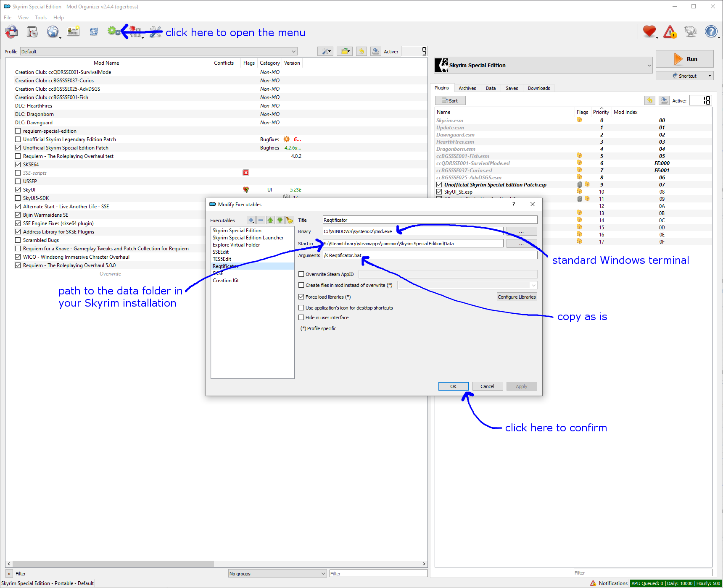Check Create files in mod instead of overwrite
723x588 pixels.
click(x=301, y=285)
